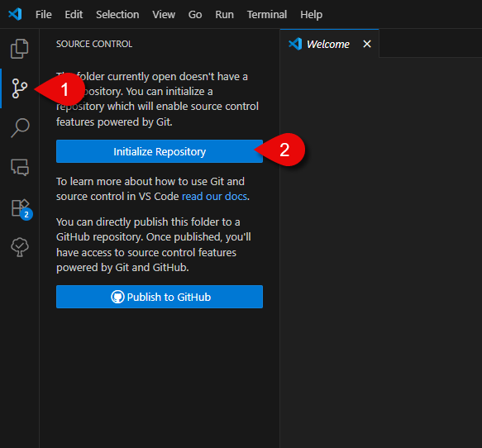
Task: Click the Publish to GitHub button
Action: click(160, 297)
